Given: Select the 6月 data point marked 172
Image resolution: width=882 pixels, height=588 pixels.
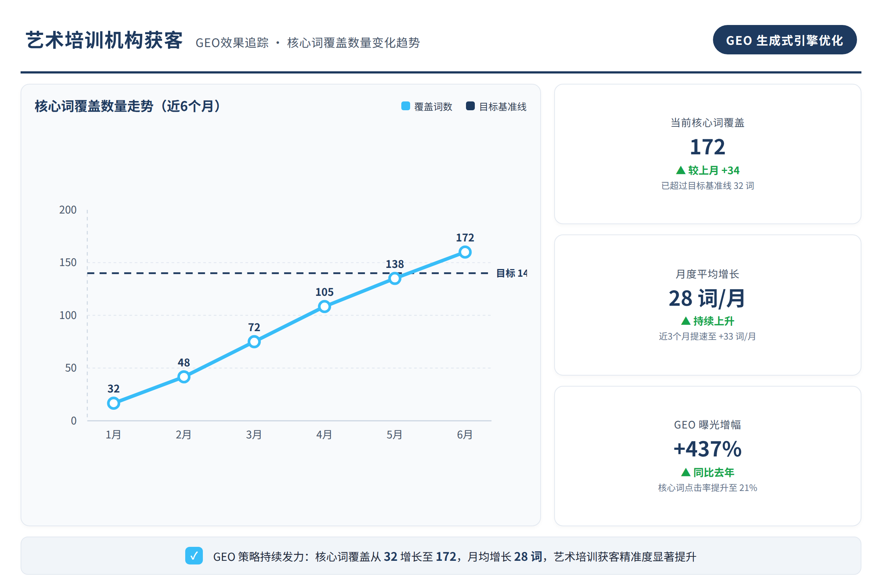Looking at the screenshot, I should pyautogui.click(x=465, y=252).
